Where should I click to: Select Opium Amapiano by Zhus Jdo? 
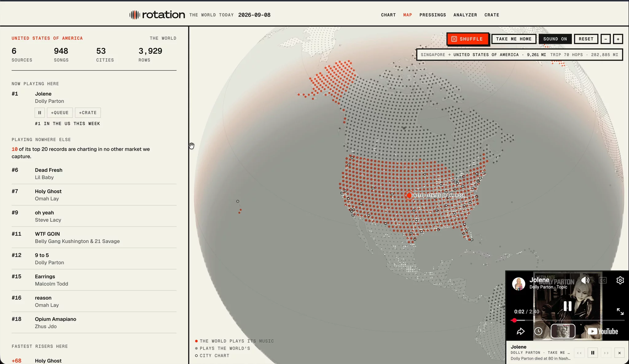pos(94,323)
